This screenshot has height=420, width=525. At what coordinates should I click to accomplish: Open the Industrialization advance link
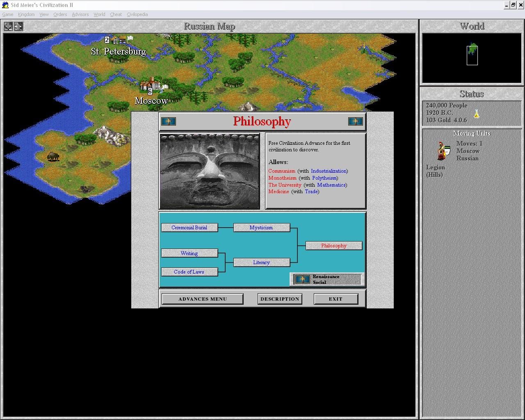(329, 171)
